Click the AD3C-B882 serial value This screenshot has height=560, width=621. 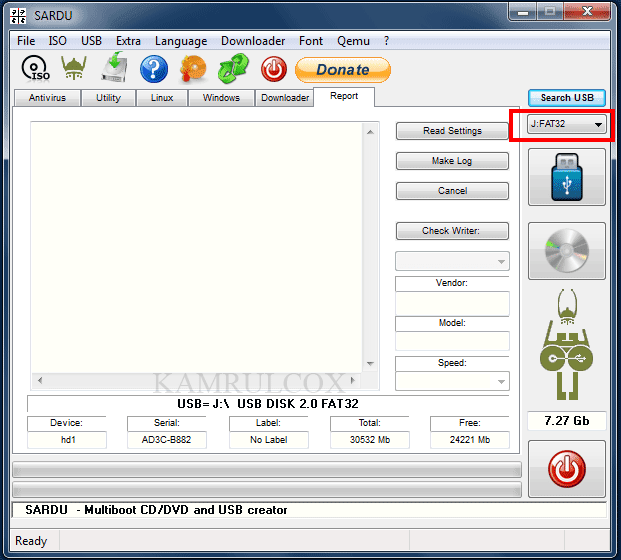(167, 440)
